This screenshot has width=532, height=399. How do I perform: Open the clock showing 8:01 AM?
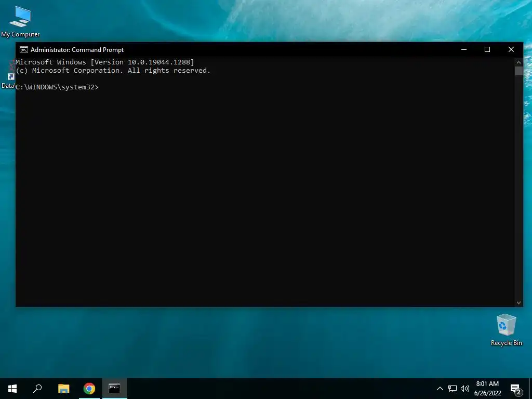pos(487,389)
